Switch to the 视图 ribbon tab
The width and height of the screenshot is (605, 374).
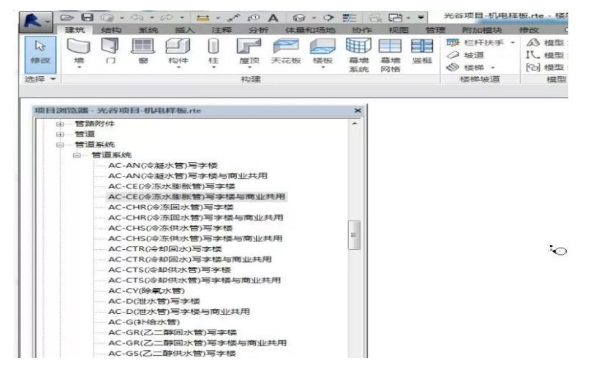pos(399,30)
